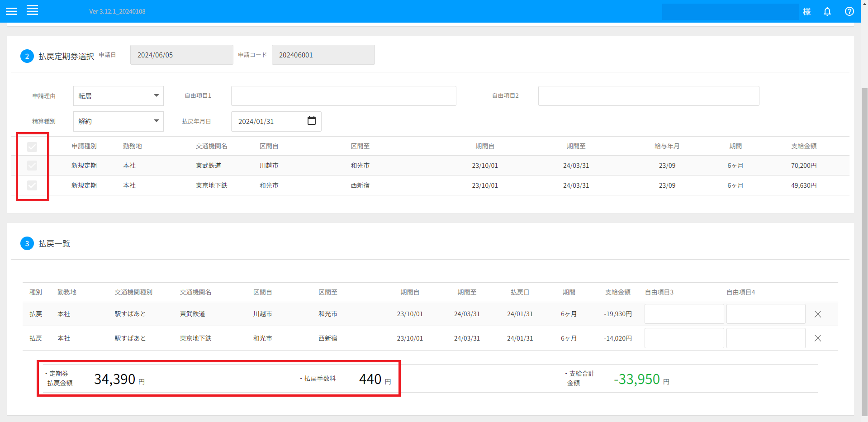Open the hamburger main menu icon
868x422 pixels.
click(11, 11)
